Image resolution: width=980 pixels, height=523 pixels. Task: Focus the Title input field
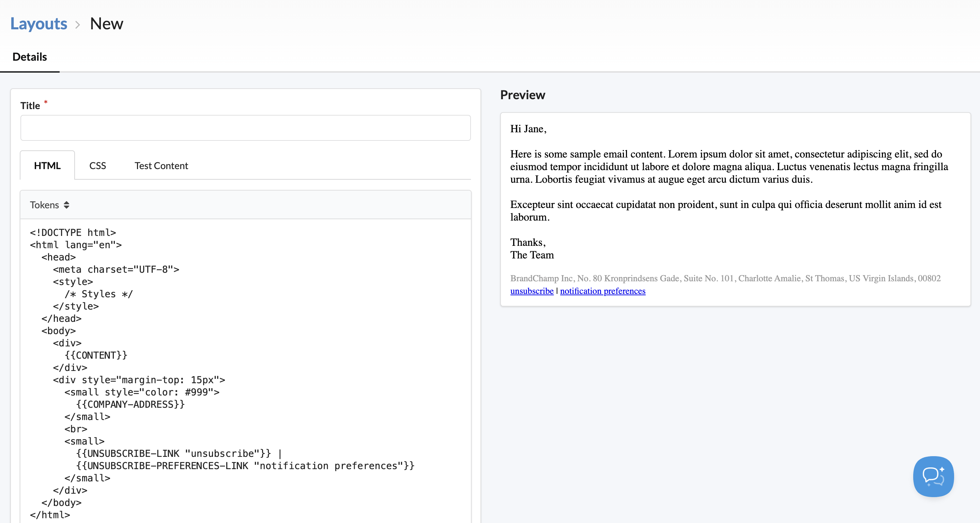point(245,128)
